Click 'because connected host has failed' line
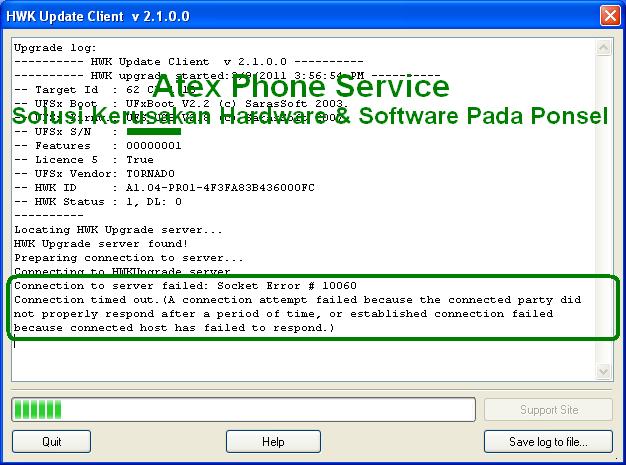This screenshot has height=465, width=626. click(174, 328)
